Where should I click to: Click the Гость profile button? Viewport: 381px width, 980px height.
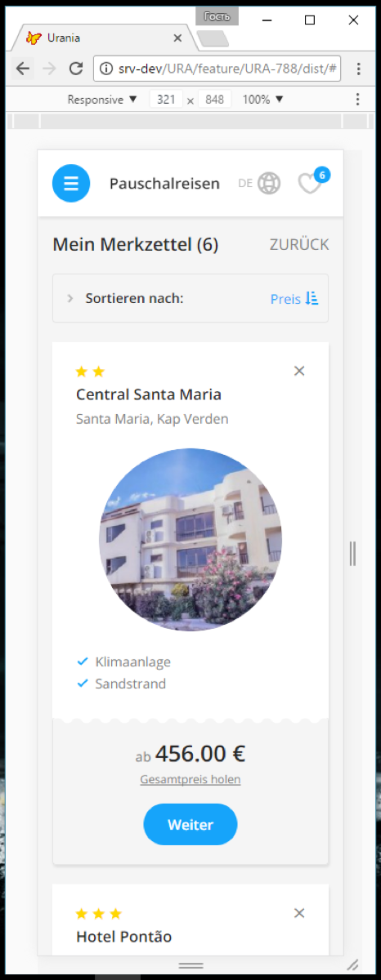(217, 16)
